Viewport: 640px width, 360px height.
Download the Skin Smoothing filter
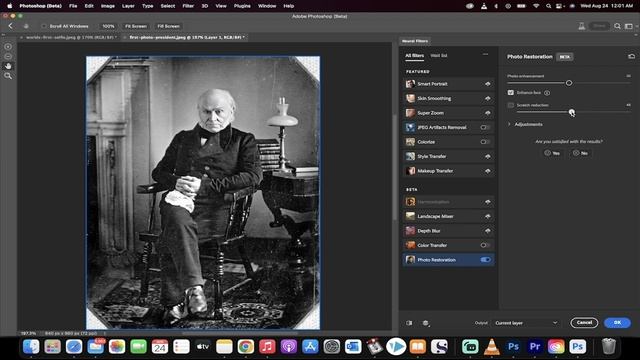click(x=487, y=98)
